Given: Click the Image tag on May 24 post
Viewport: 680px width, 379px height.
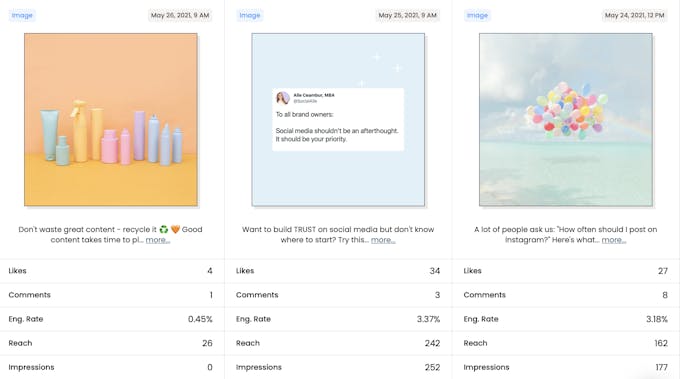Looking at the screenshot, I should pyautogui.click(x=477, y=15).
